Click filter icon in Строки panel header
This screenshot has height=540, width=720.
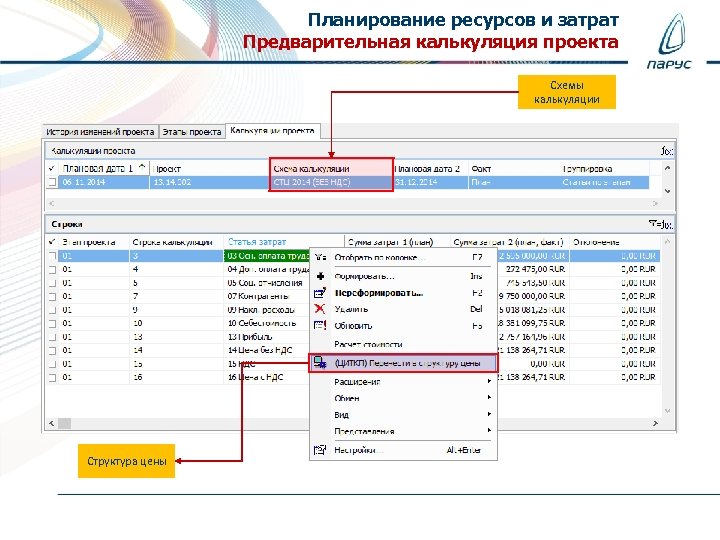click(x=661, y=224)
